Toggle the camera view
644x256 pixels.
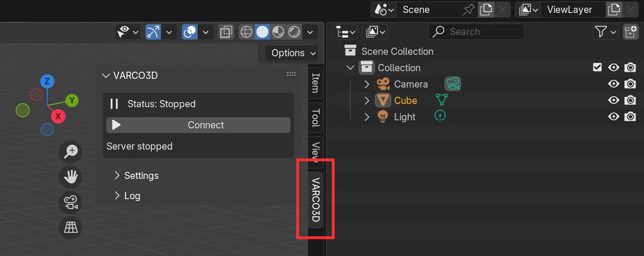pos(71,203)
